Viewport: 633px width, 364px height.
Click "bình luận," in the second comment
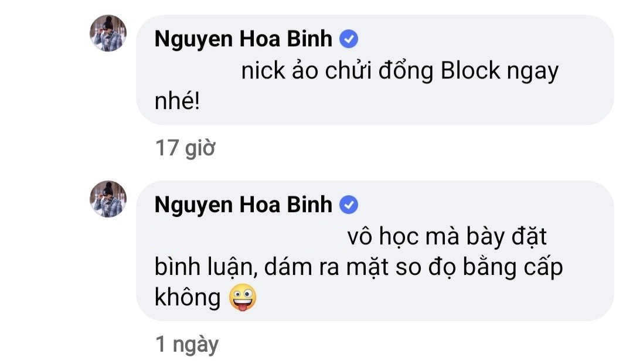pyautogui.click(x=206, y=268)
